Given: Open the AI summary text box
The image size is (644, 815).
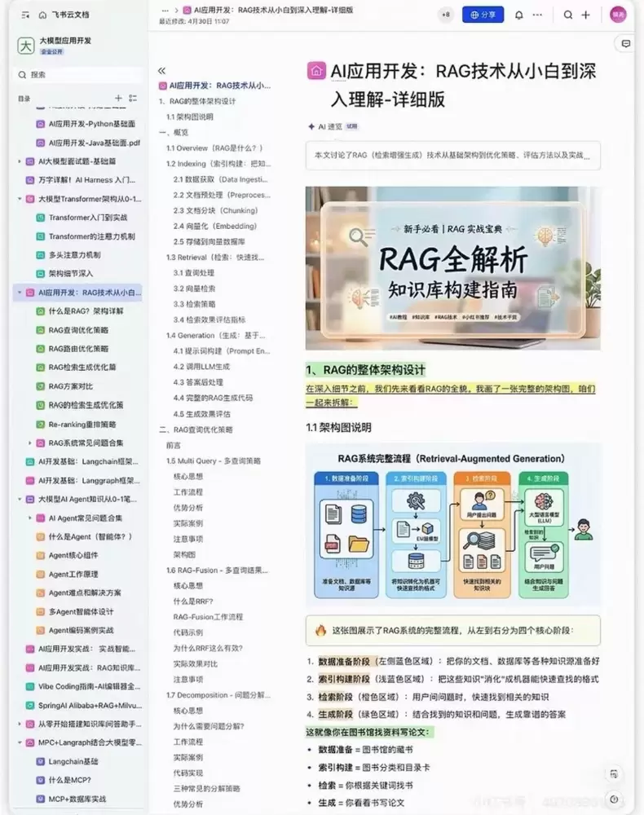Looking at the screenshot, I should pyautogui.click(x=452, y=156).
